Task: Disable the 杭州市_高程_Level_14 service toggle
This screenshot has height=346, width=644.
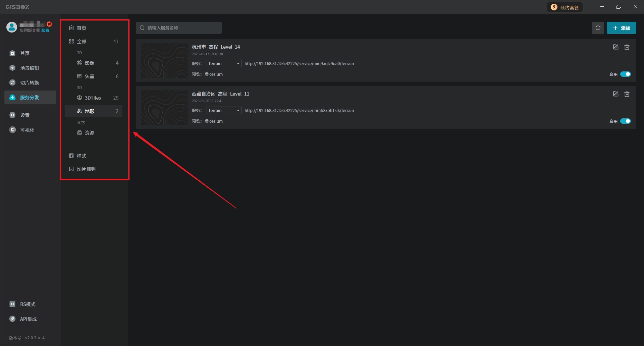Action: click(x=625, y=74)
